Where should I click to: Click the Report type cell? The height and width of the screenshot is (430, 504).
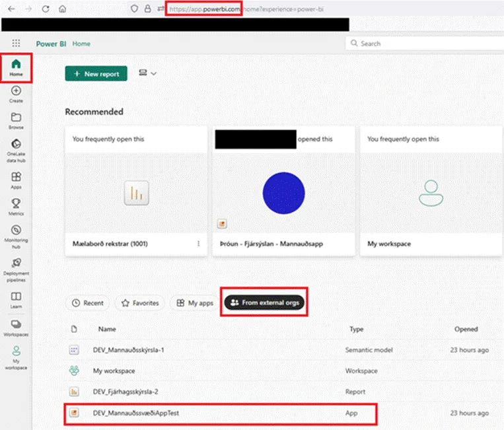tap(355, 392)
